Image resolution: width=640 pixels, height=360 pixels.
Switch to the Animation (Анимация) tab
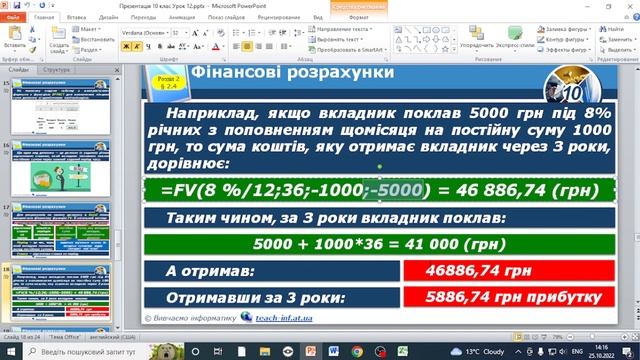[x=182, y=17]
